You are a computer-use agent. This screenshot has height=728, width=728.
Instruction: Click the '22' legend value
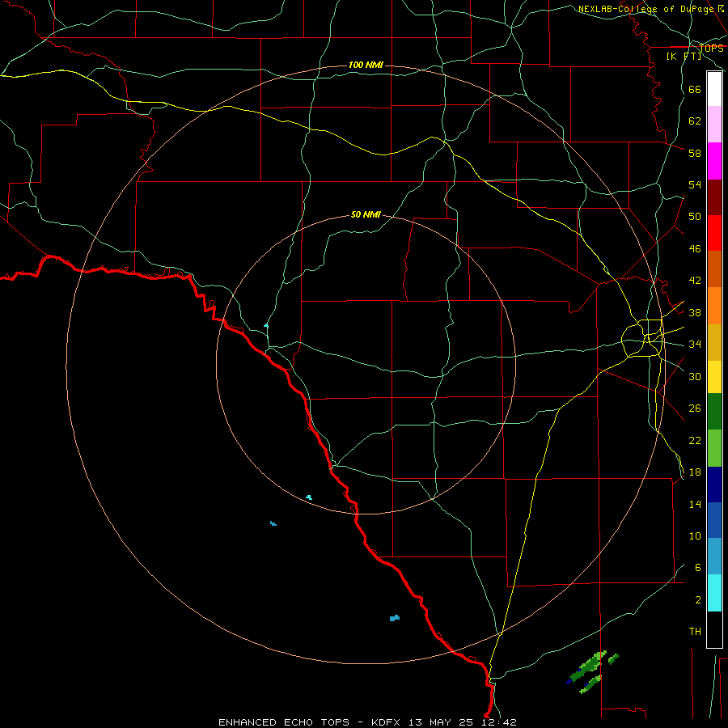click(x=695, y=440)
